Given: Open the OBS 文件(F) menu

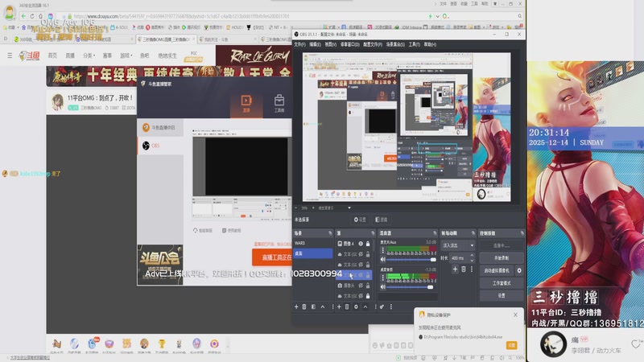Looking at the screenshot, I should point(299,44).
